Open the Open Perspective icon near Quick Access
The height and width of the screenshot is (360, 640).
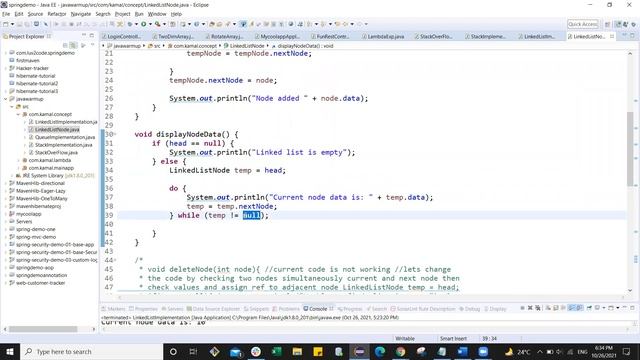(608, 24)
